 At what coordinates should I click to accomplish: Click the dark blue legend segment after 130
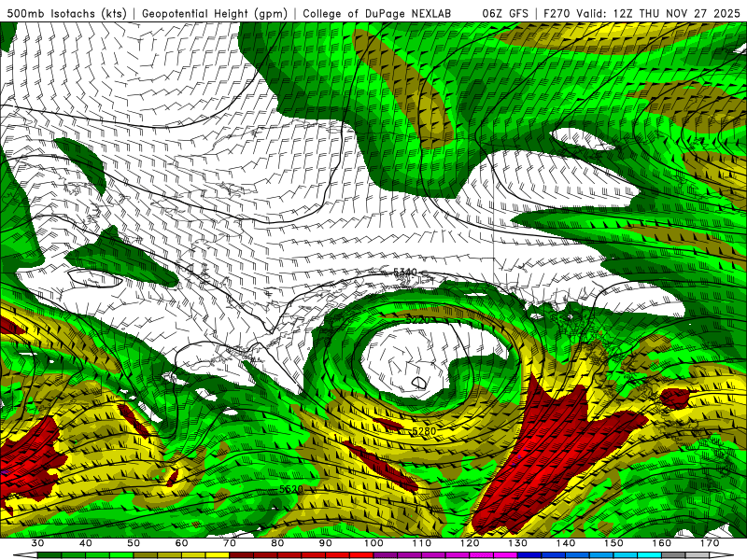pos(529,555)
